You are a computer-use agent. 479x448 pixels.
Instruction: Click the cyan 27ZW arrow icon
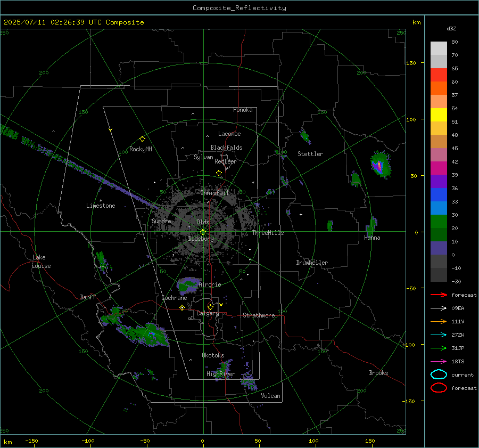coord(439,335)
